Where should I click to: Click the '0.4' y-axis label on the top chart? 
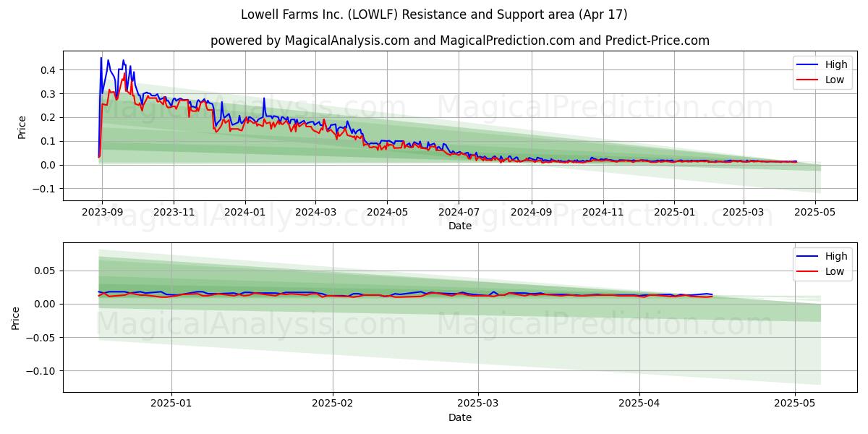[48, 70]
